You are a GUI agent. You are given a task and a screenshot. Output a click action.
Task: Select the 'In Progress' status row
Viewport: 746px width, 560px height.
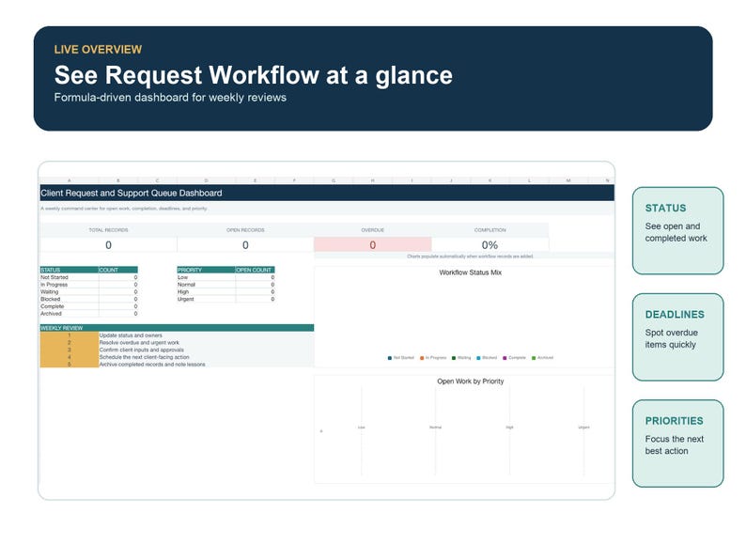[x=89, y=285]
